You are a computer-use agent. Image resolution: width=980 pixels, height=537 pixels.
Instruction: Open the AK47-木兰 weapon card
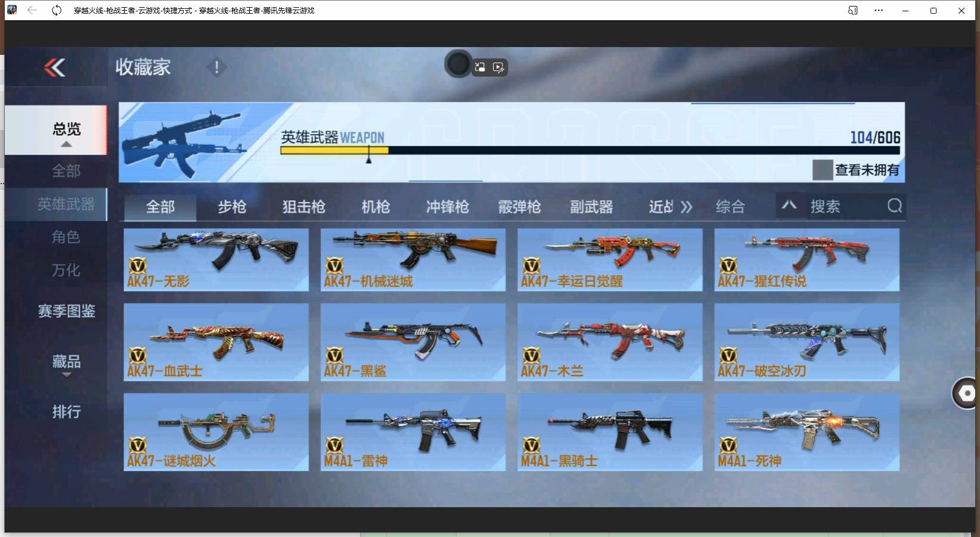610,342
